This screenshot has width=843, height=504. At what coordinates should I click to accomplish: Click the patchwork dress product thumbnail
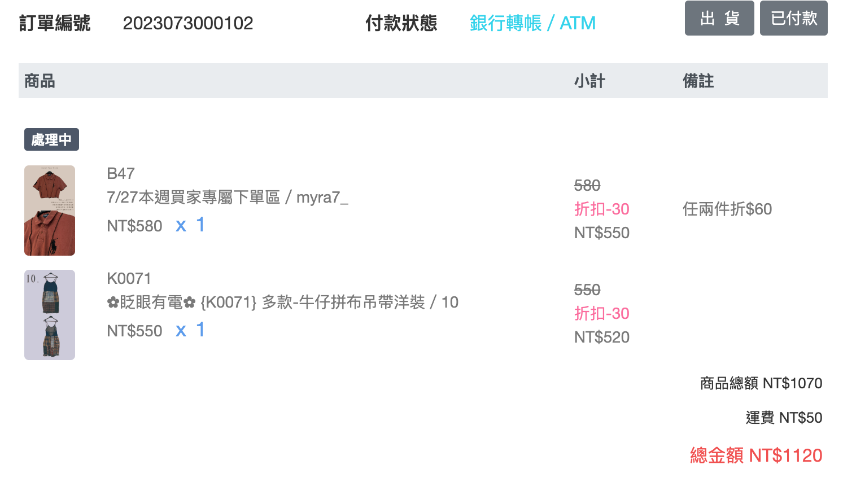coord(50,315)
